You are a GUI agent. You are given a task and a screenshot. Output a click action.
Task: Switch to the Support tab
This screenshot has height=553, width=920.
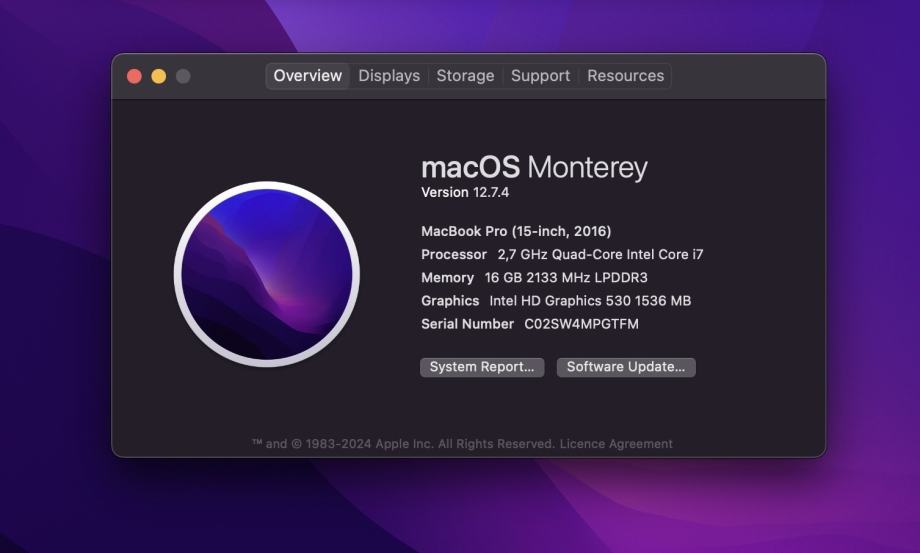point(540,76)
